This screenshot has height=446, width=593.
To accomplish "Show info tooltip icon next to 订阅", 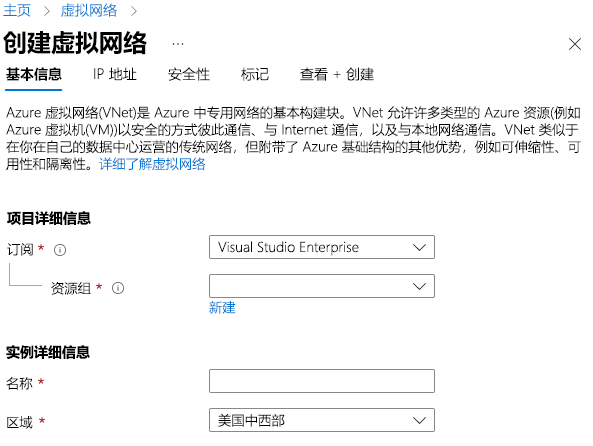I will [60, 250].
